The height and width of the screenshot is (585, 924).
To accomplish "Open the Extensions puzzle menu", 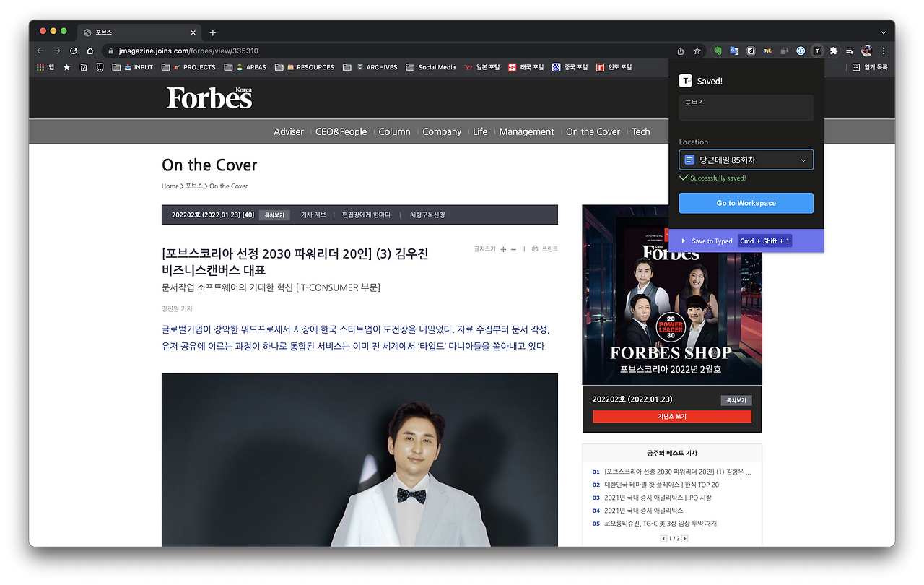I will point(834,51).
